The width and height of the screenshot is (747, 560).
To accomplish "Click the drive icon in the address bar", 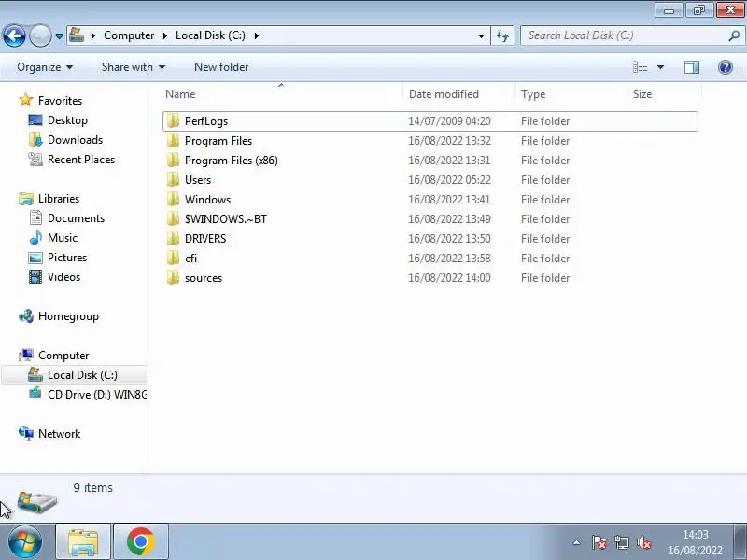I will pyautogui.click(x=77, y=35).
